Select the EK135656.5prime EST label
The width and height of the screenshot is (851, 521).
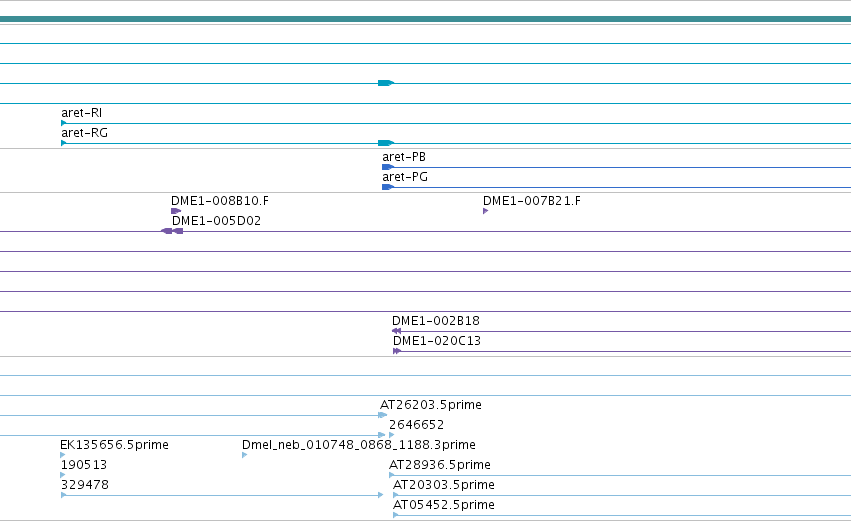115,445
